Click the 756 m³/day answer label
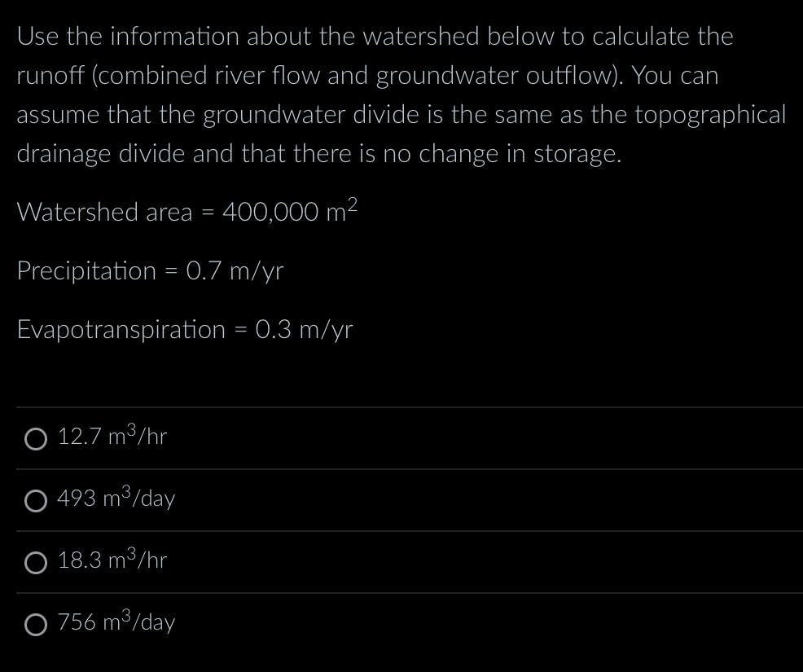The height and width of the screenshot is (672, 803). point(116,623)
